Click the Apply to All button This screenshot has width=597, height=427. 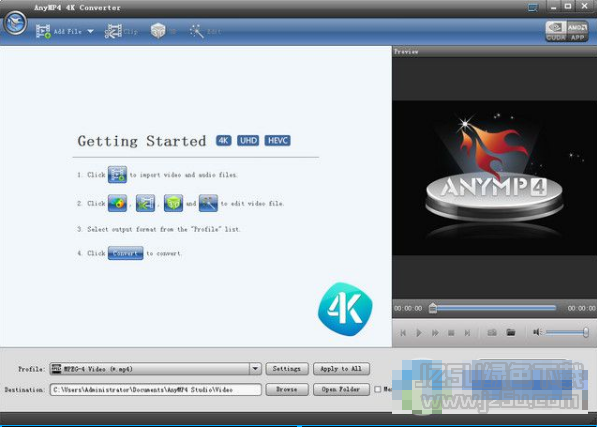(x=341, y=368)
